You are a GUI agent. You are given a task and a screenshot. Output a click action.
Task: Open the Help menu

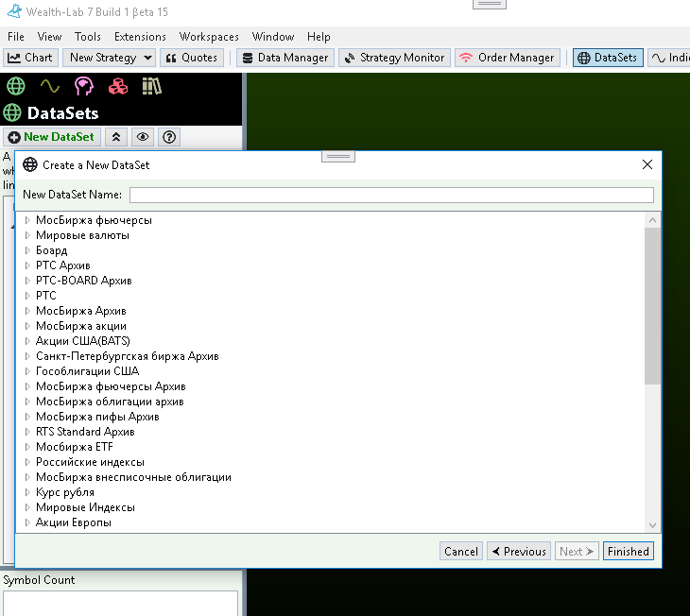pos(319,37)
